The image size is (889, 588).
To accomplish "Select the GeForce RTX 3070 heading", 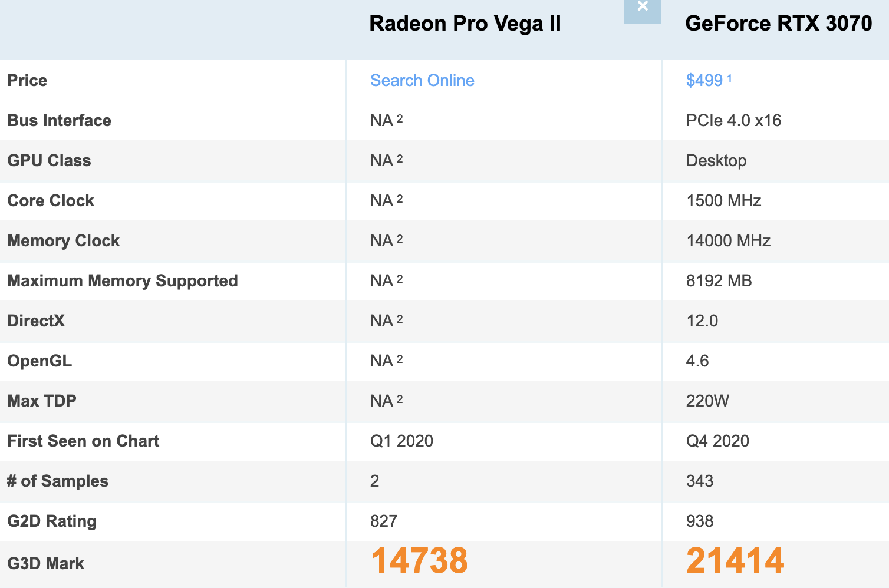I will (x=779, y=24).
